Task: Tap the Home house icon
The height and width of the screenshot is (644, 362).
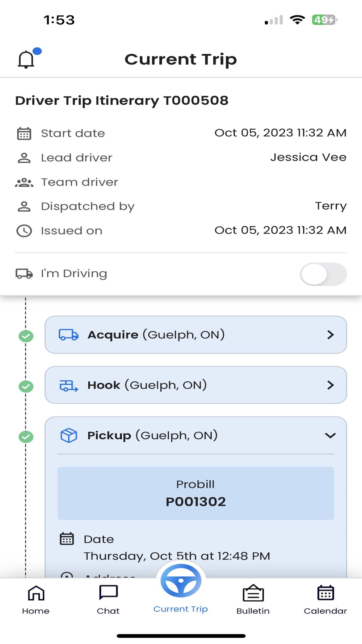Action: pyautogui.click(x=36, y=593)
